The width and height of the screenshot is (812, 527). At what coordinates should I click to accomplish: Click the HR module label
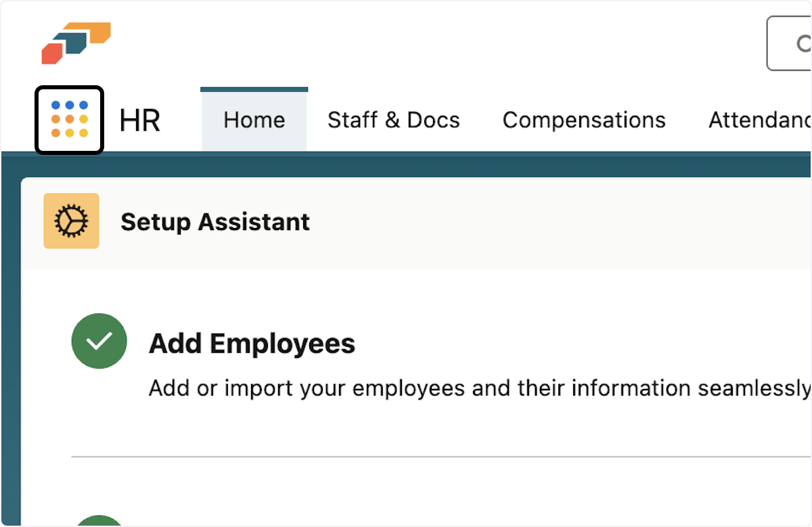(139, 120)
